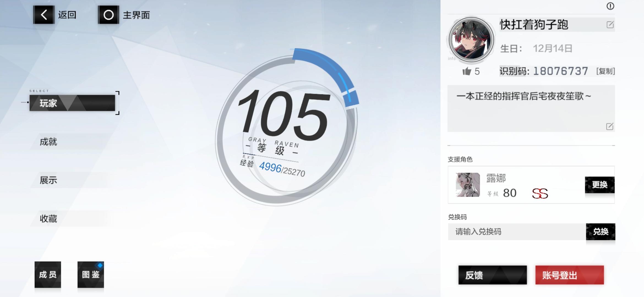
Task: Click the player name 快扛着狗子跑
Action: pyautogui.click(x=534, y=24)
